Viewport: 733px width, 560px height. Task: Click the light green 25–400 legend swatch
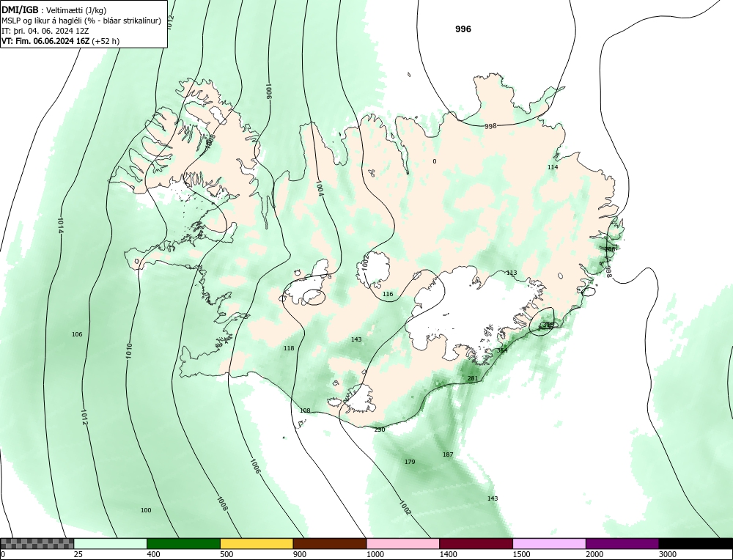(111, 543)
